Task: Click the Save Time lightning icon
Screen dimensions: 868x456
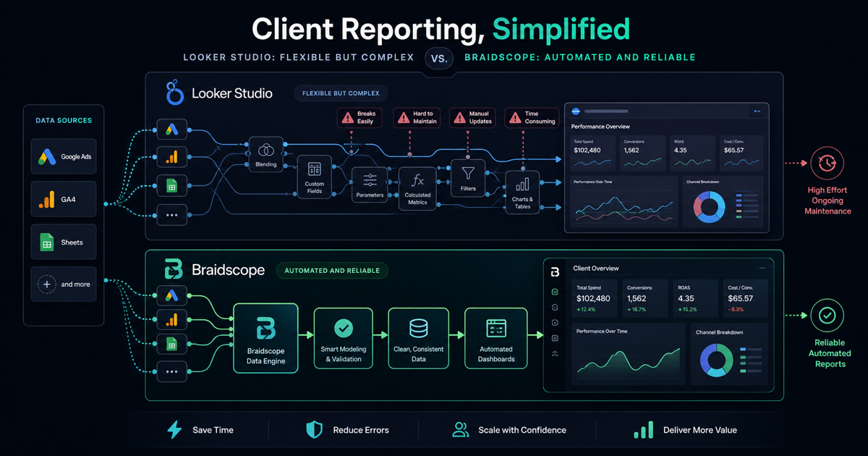Action: [x=174, y=430]
